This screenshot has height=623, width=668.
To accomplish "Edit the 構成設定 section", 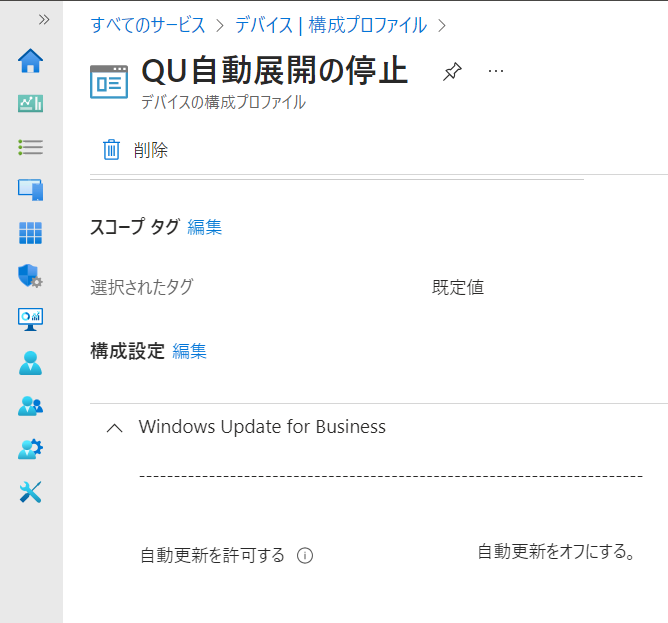I will 190,351.
